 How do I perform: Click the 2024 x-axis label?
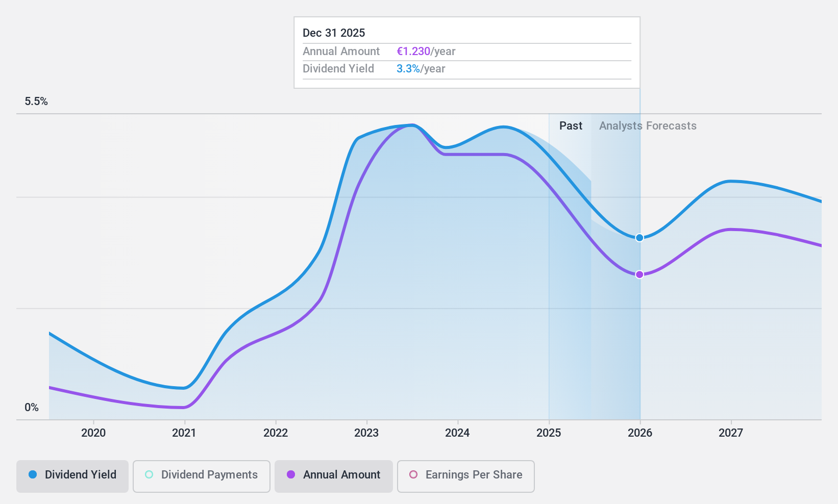click(x=457, y=433)
